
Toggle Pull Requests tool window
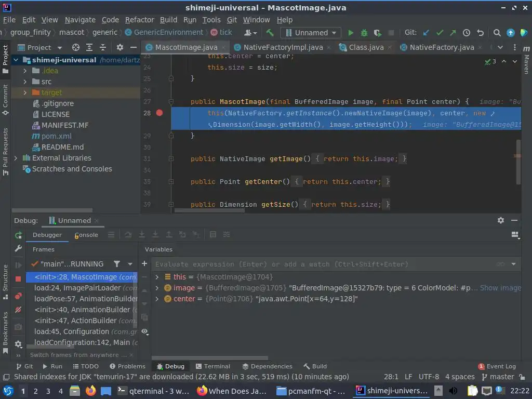5,151
